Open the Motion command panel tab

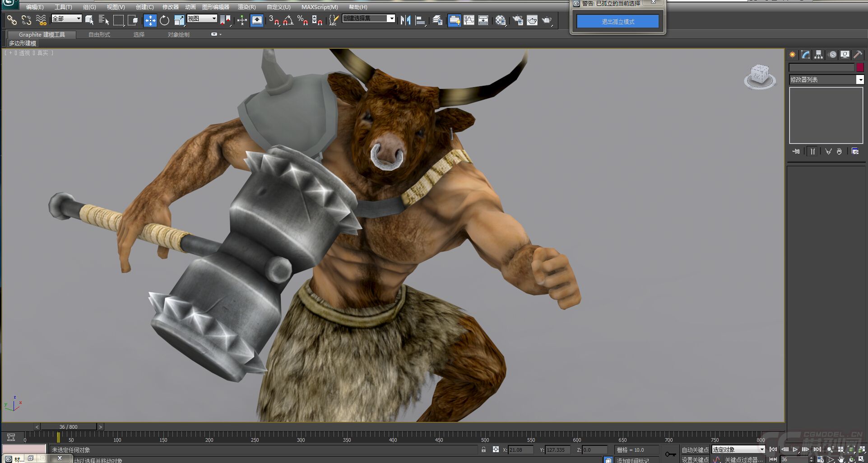tap(832, 55)
